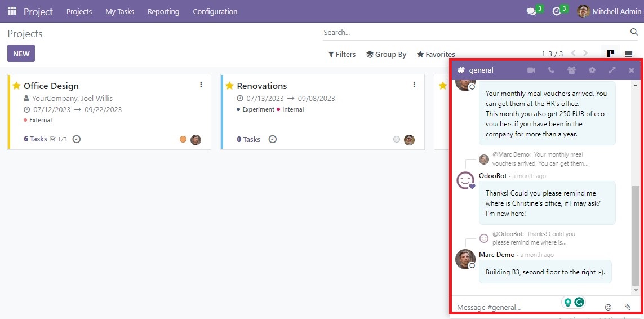
Task: Click Marc Demo avatar in chat
Action: coord(465,259)
